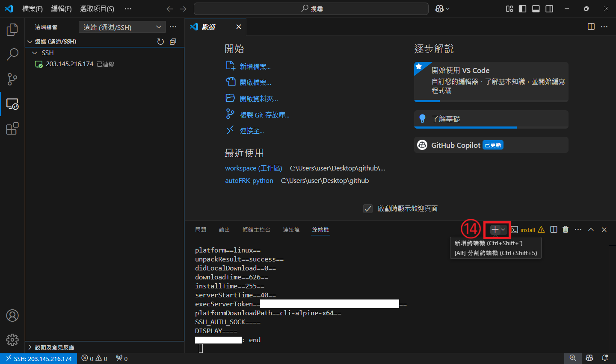Open the forwarded ports status item
Screen dimensions: 616x364
coord(122,359)
